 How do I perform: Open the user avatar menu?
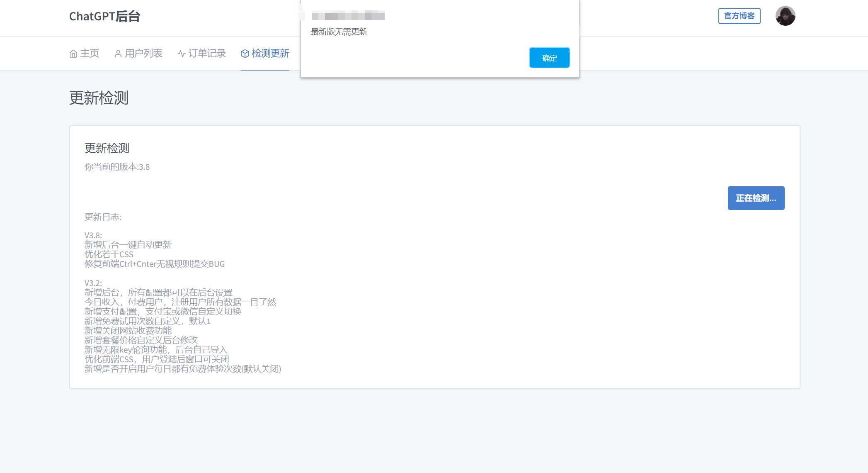(x=785, y=16)
